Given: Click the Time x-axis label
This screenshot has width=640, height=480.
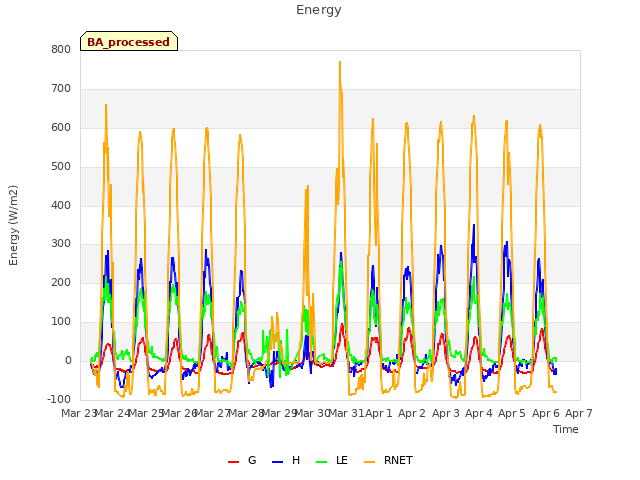Looking at the screenshot, I should pos(566,429).
